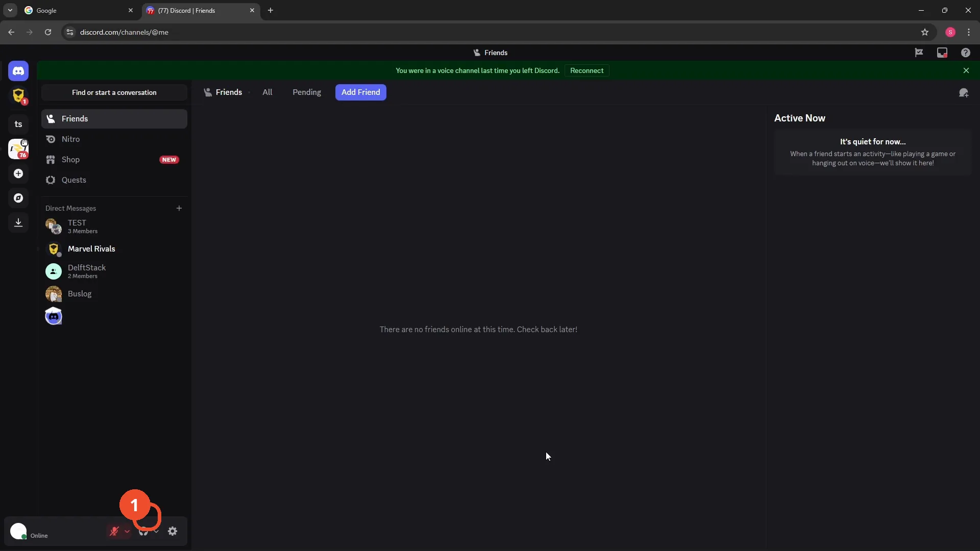Image resolution: width=980 pixels, height=551 pixels.
Task: Open Discord home direct messages icon
Action: [x=18, y=71]
